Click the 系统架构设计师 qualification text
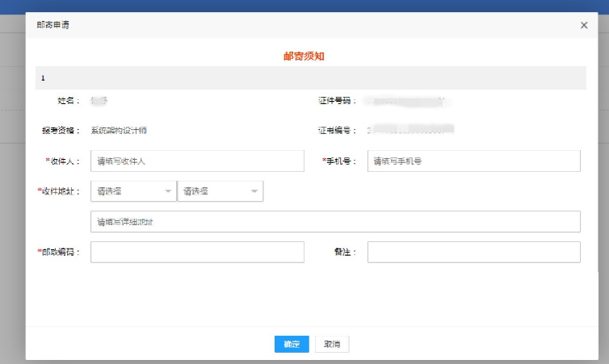609x364 pixels. [119, 129]
